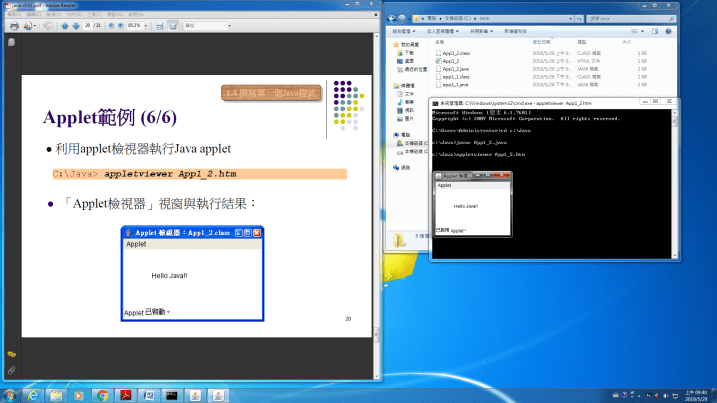The width and height of the screenshot is (717, 403).
Task: Select the App1_2 HTML file
Action: [449, 61]
